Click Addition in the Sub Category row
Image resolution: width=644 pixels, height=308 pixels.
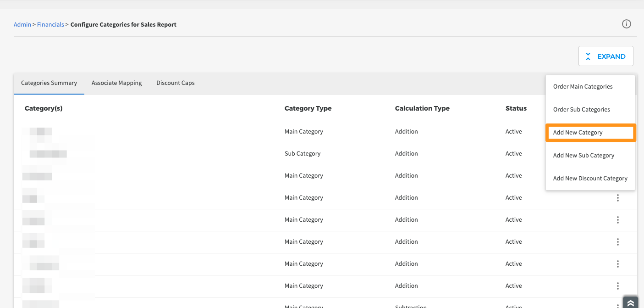click(x=407, y=153)
